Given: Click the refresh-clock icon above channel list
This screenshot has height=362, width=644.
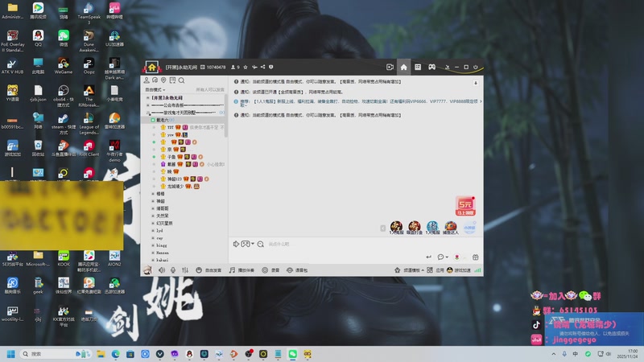Looking at the screenshot, I should point(155,80).
